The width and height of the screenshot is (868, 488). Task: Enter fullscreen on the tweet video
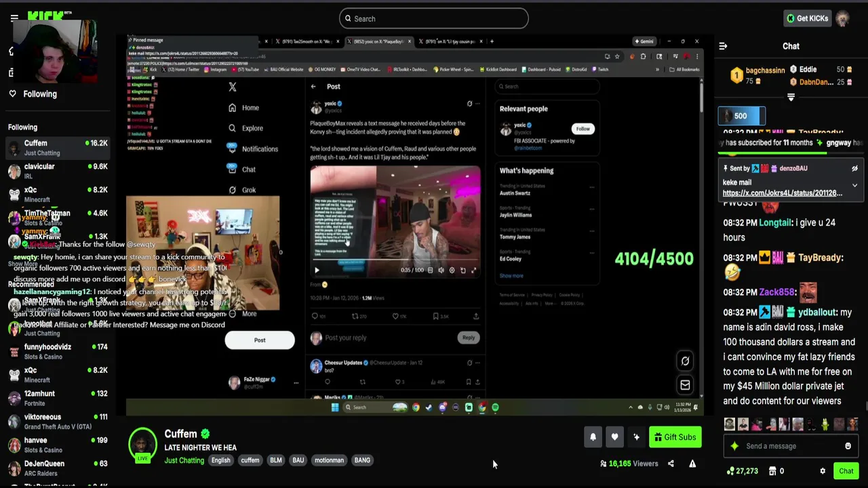(x=473, y=270)
